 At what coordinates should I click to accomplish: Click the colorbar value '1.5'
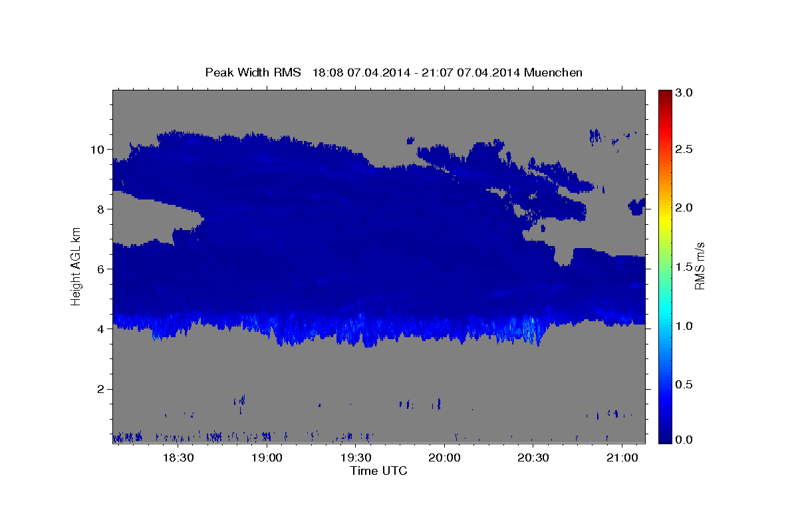(x=684, y=267)
